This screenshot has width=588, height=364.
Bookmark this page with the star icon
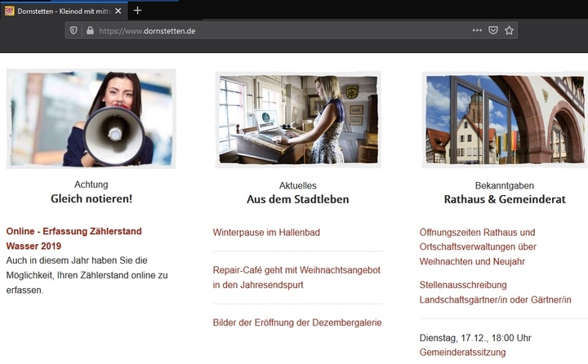point(509,30)
